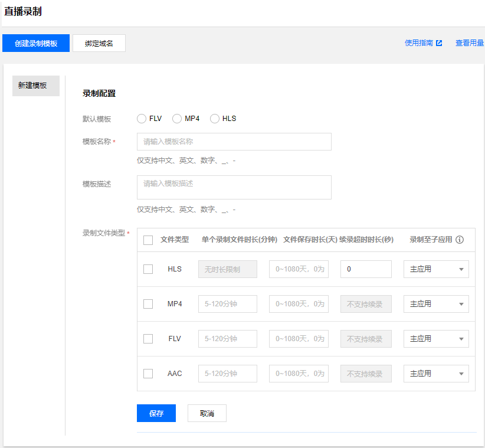Viewport: 485px width, 448px height.
Task: Open the HLS row 主应用 dropdown
Action: pyautogui.click(x=436, y=269)
